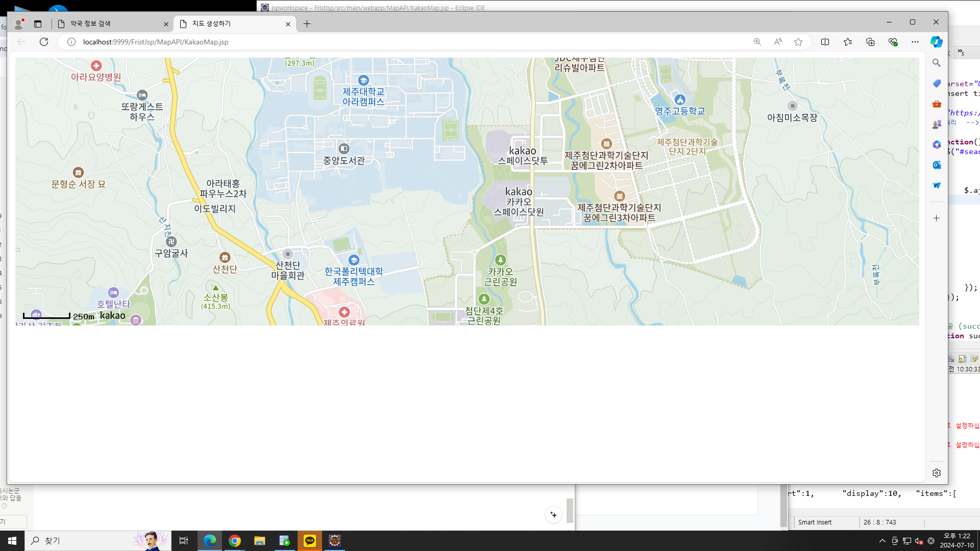Click the zoom magnifier icon in address bar
The image size is (980, 551).
[x=757, y=42]
